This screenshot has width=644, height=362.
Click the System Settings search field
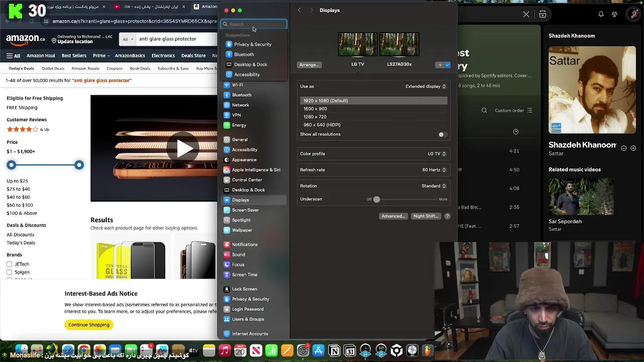pos(254,24)
